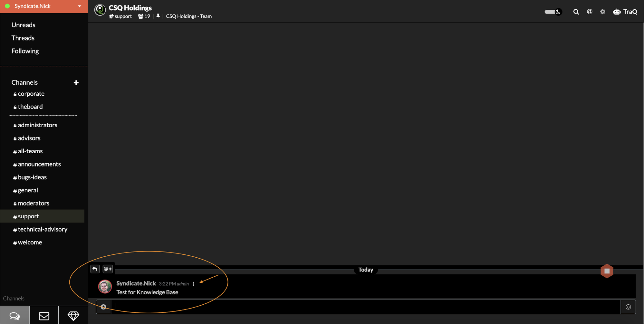
Task: Open mentions with the @ icon
Action: [x=590, y=12]
